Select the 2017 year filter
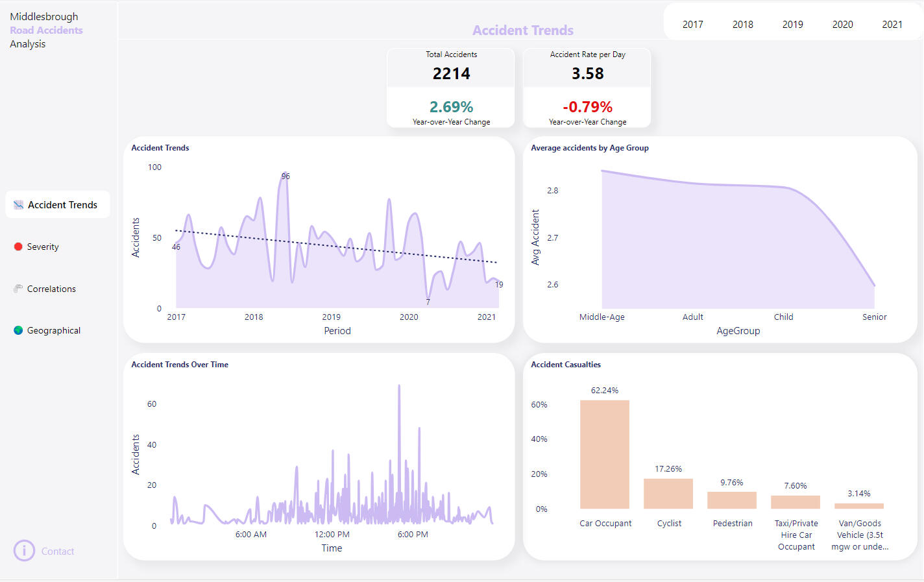 tap(692, 25)
